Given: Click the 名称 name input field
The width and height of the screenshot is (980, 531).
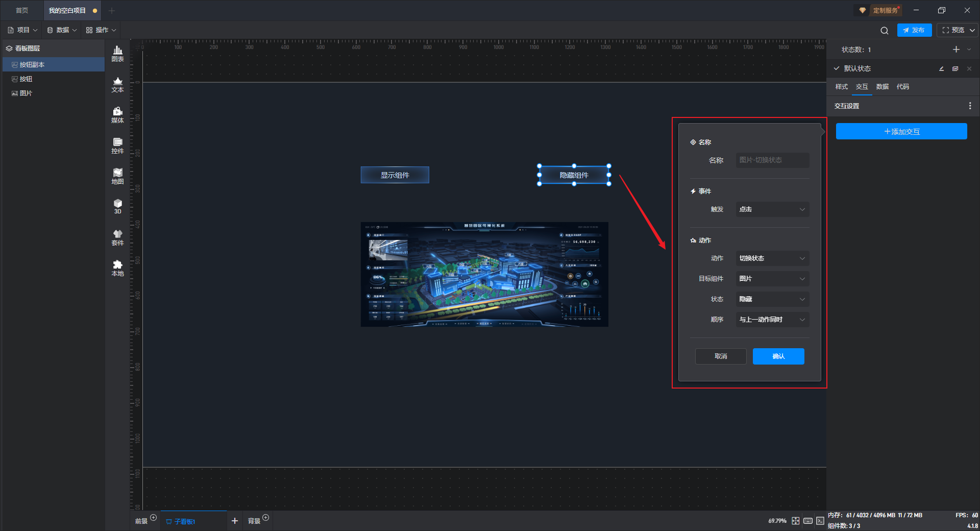Looking at the screenshot, I should click(772, 160).
